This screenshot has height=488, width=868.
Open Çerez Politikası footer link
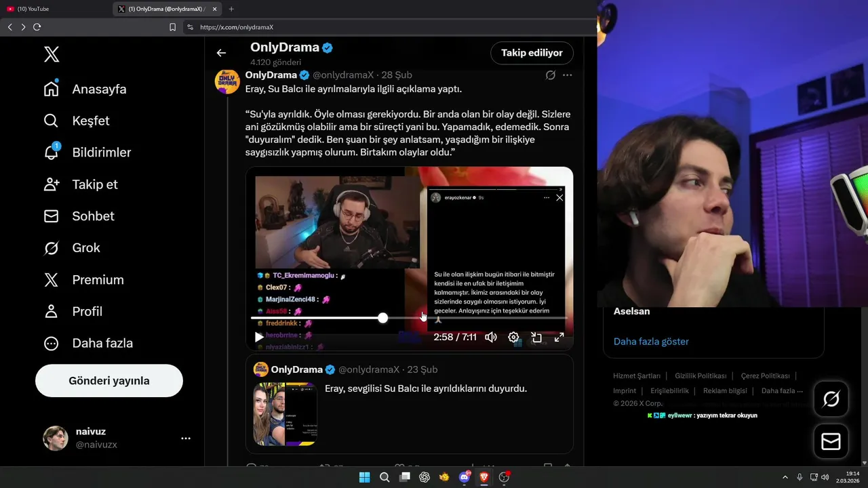click(765, 375)
